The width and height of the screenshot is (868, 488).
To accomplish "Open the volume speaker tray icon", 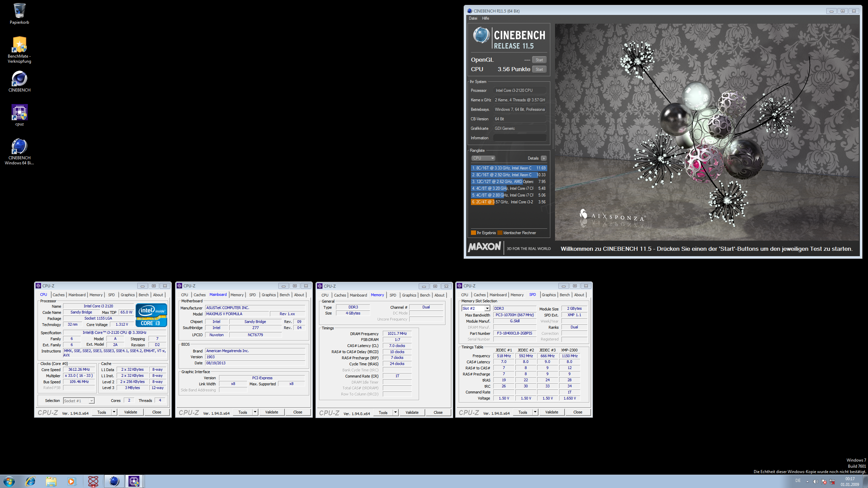I will [x=815, y=482].
